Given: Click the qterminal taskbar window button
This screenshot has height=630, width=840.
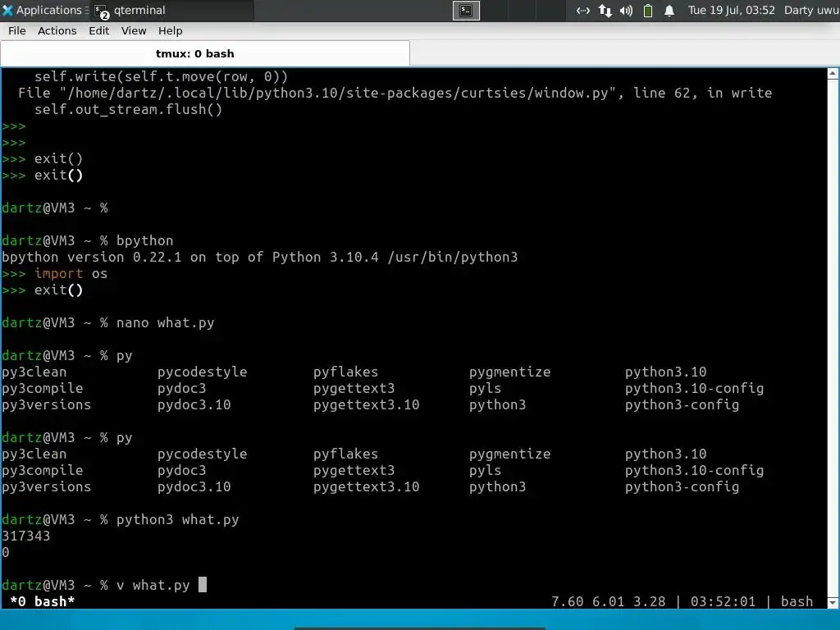Looking at the screenshot, I should (171, 10).
